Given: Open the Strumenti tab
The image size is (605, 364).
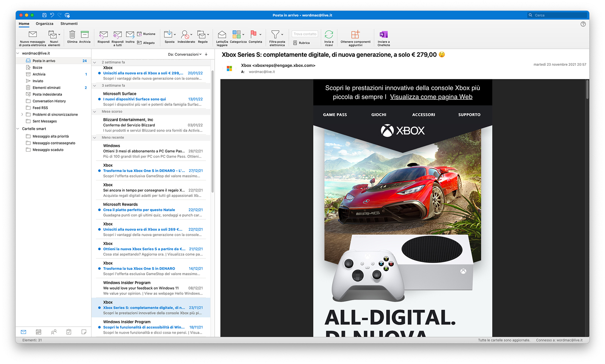Looking at the screenshot, I should coord(69,24).
